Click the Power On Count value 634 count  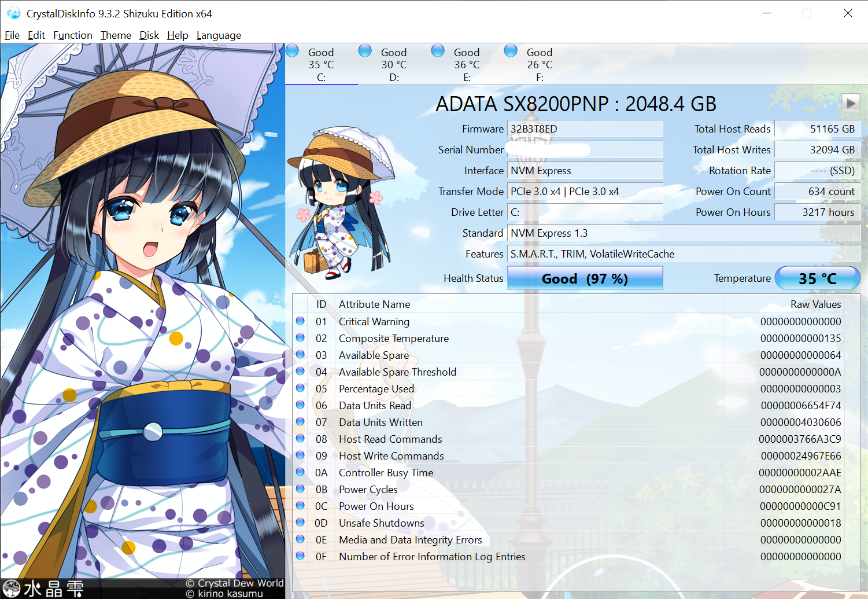[x=818, y=192]
